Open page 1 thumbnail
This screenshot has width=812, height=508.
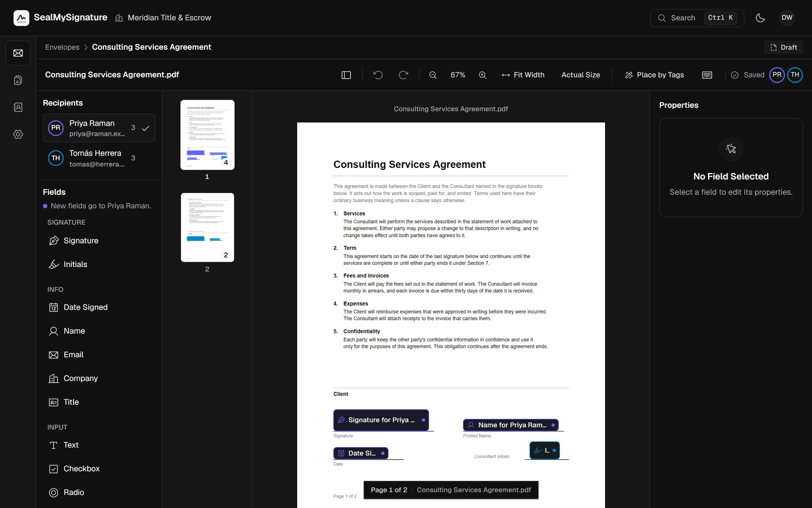point(207,135)
